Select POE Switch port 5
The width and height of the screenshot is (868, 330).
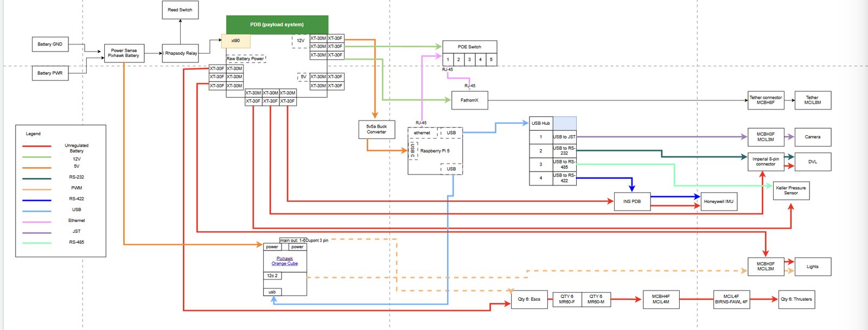[492, 60]
